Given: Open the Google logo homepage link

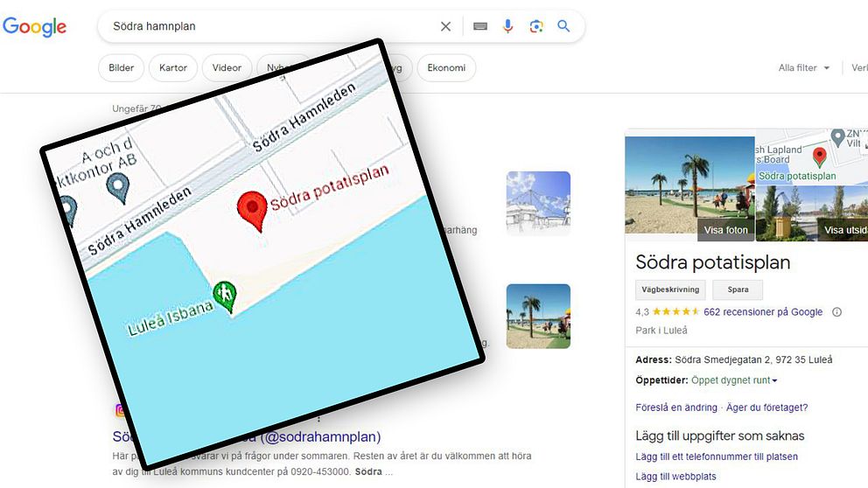Looking at the screenshot, I should (34, 26).
